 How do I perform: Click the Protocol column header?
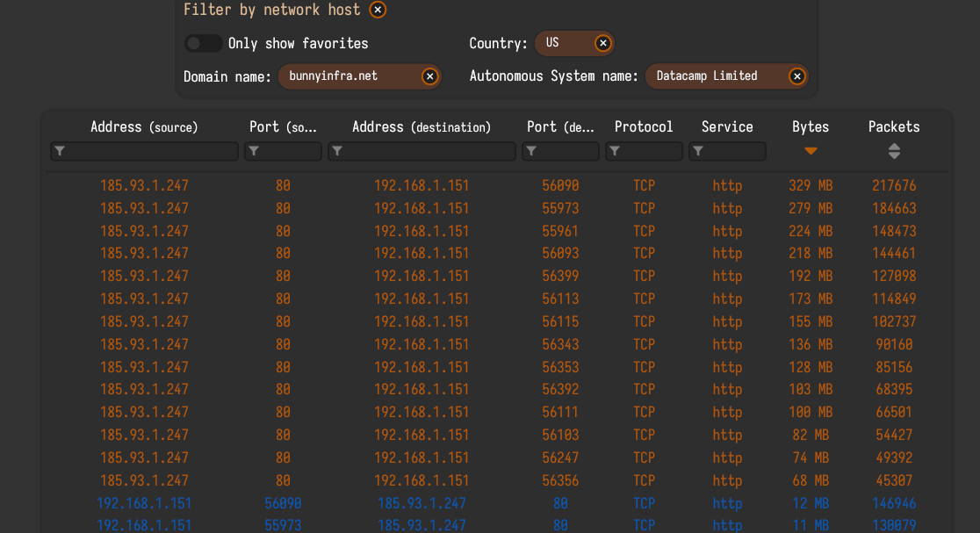(x=644, y=126)
